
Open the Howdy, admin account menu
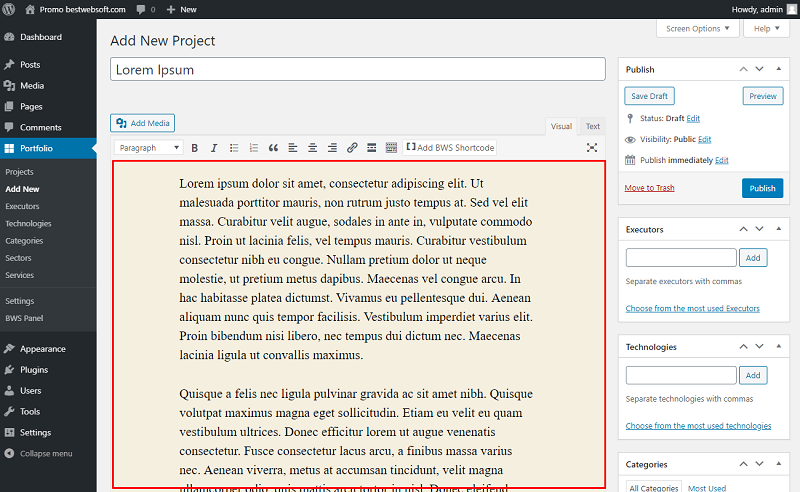pos(763,9)
